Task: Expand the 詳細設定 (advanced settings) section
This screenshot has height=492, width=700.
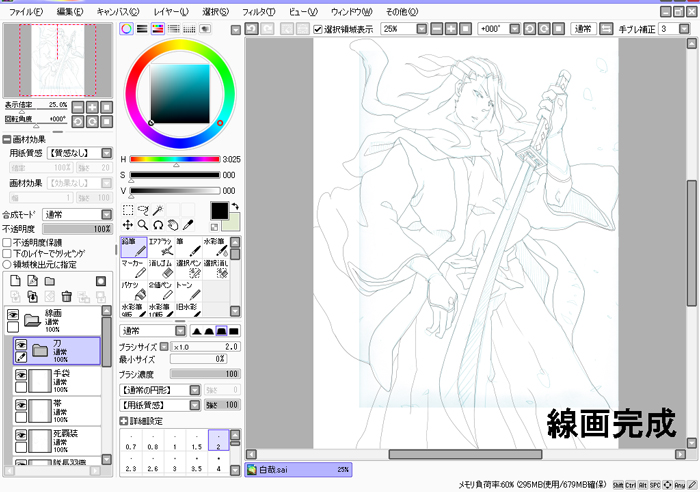Action: (125, 422)
